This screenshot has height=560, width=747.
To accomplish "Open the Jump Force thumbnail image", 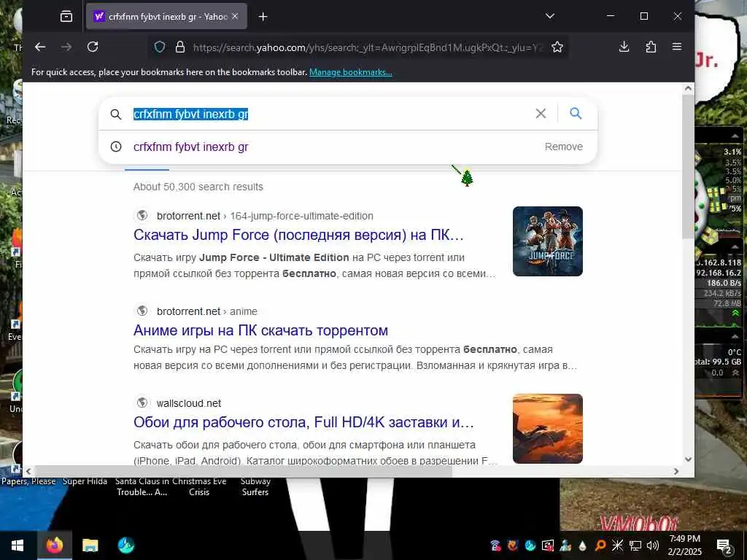I will 547,241.
